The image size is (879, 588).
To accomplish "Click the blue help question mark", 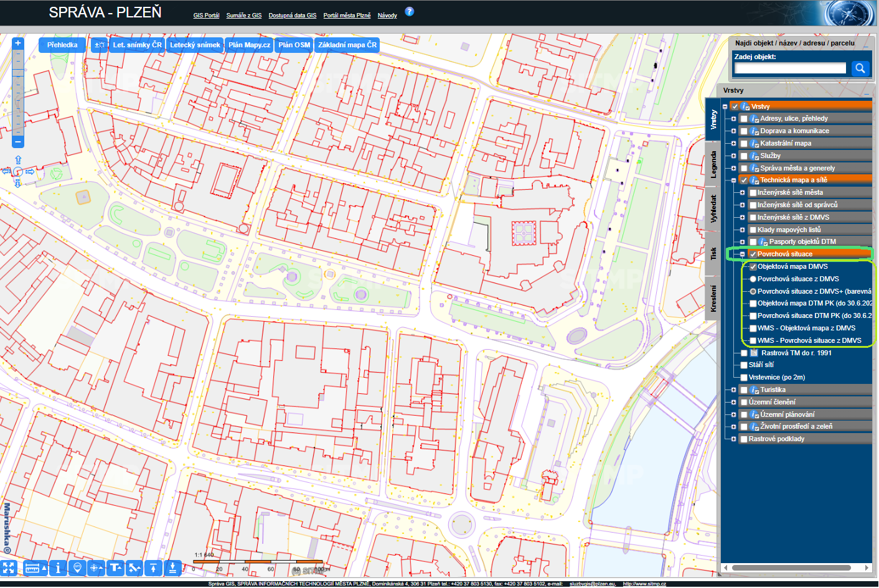I will pos(409,11).
